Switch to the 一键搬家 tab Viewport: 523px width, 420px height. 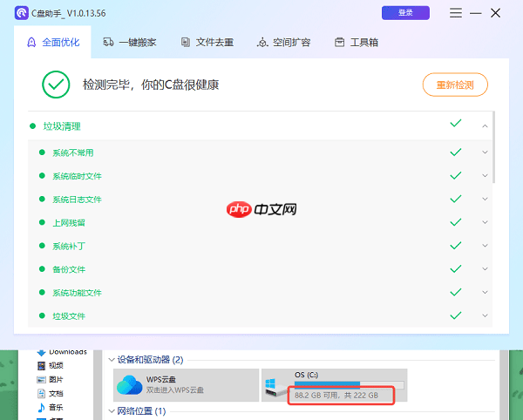pos(130,43)
